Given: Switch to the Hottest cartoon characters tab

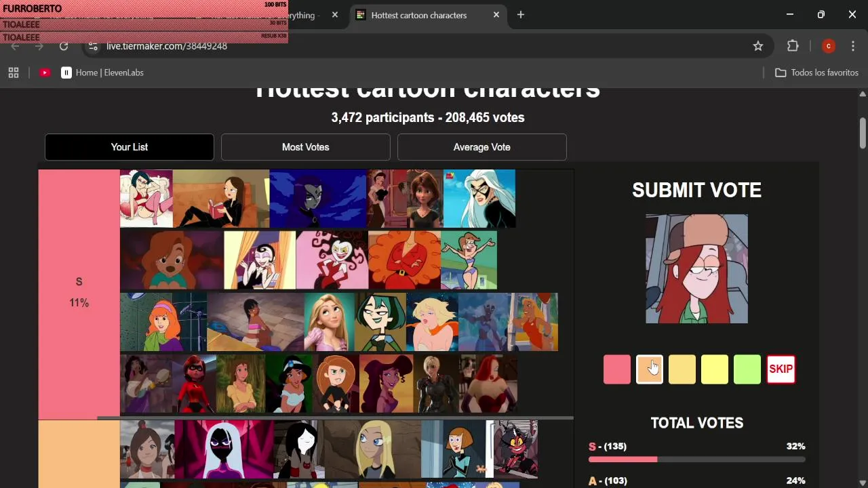Looking at the screenshot, I should point(429,15).
